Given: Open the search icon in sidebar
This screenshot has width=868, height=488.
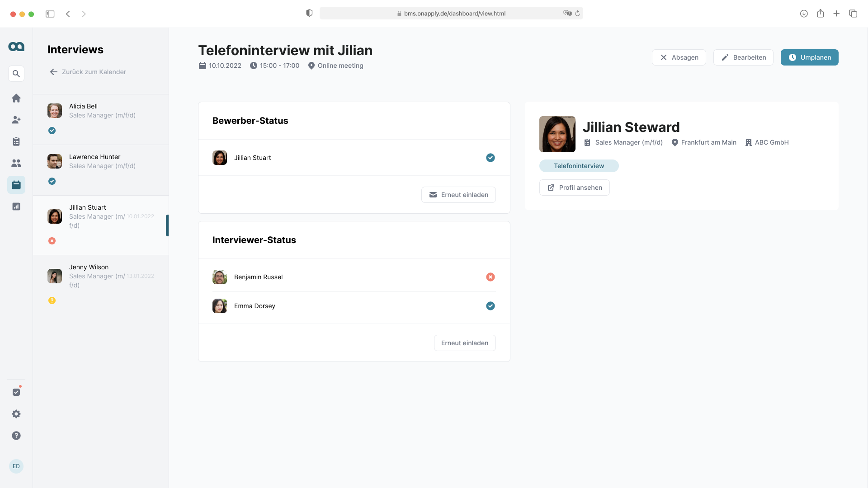Looking at the screenshot, I should (x=16, y=74).
